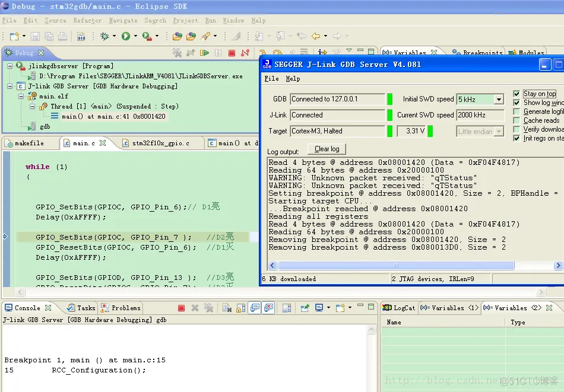Click the Forward navigation arrow

pyautogui.click(x=337, y=36)
